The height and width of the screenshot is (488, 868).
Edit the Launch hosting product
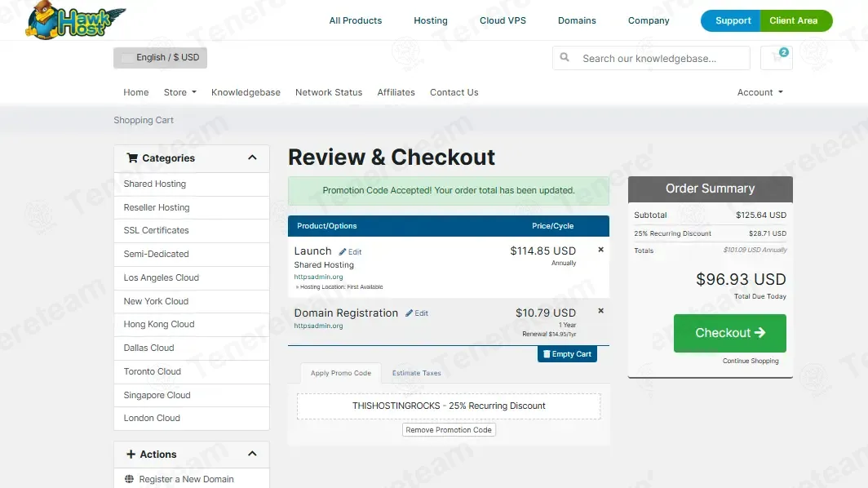(x=351, y=252)
